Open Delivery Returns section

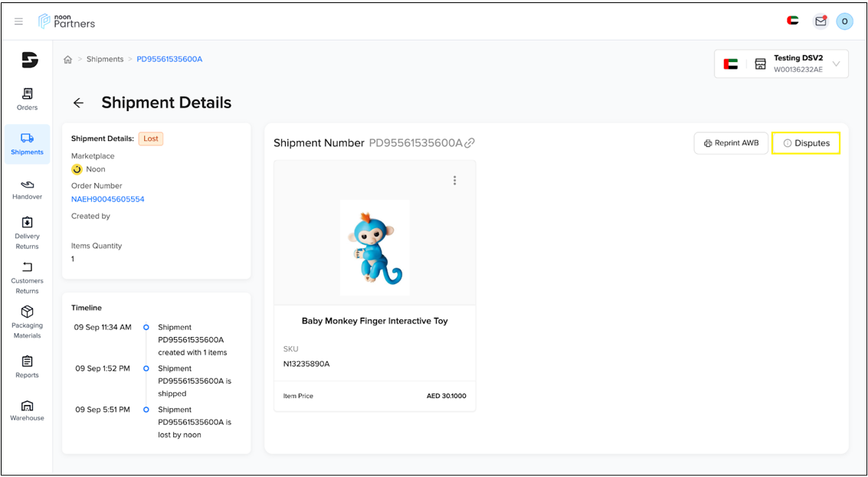[27, 233]
